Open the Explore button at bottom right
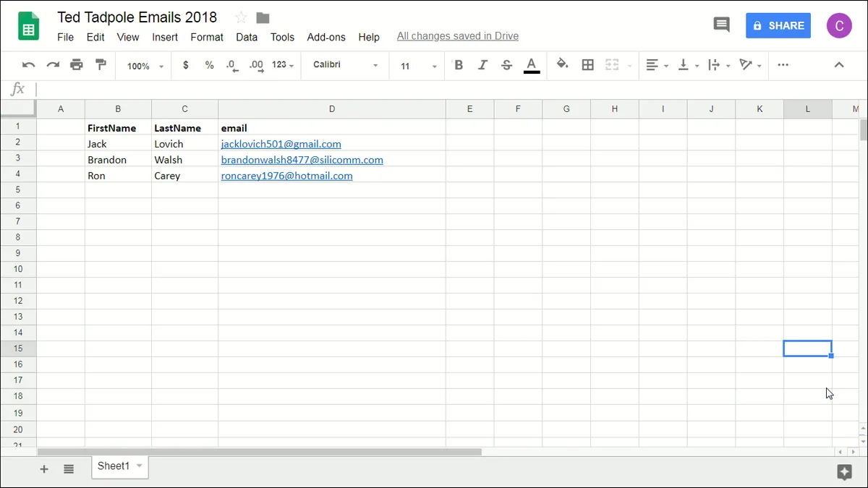 click(x=844, y=473)
